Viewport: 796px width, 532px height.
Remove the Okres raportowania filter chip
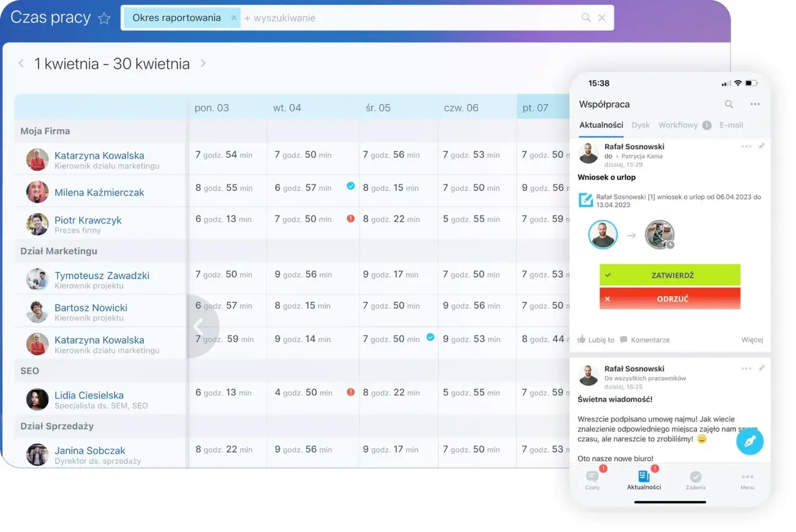234,18
